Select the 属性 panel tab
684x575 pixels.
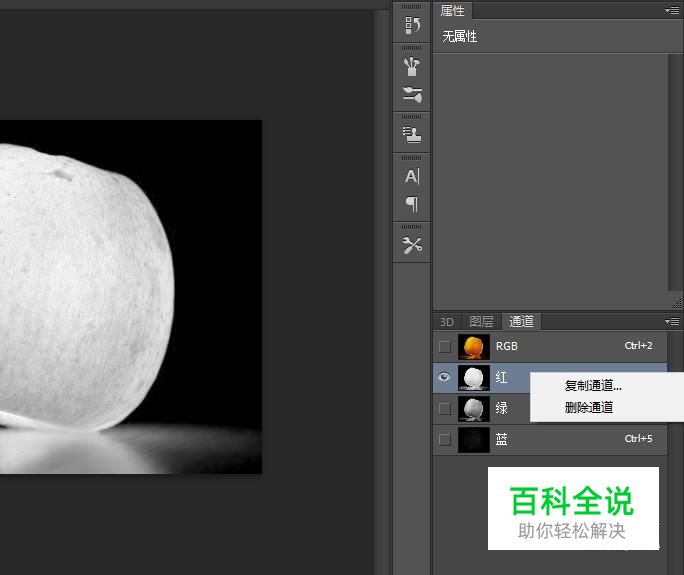(452, 10)
